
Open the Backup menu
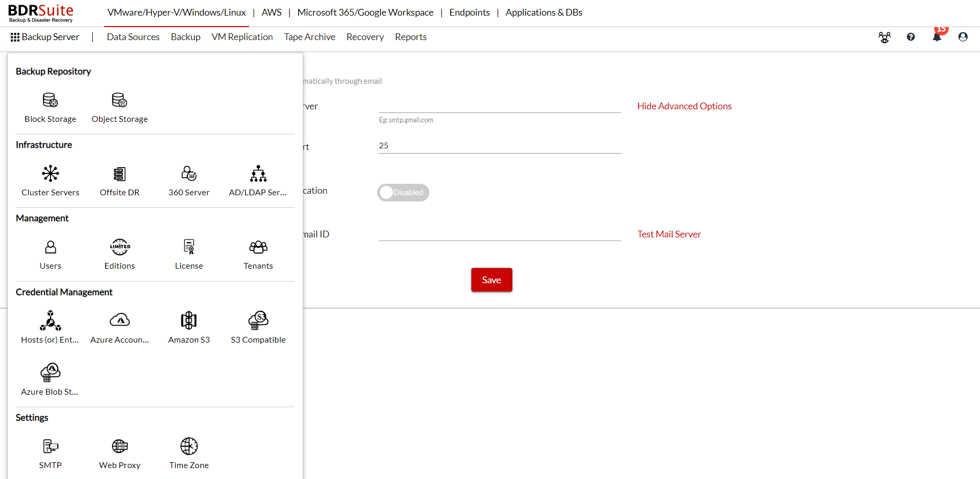[185, 37]
